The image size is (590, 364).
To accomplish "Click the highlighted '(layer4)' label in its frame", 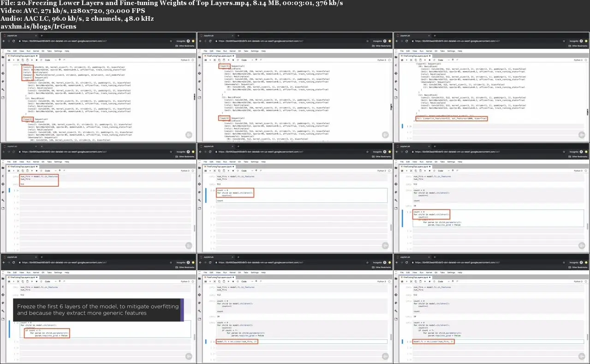I will point(224,118).
